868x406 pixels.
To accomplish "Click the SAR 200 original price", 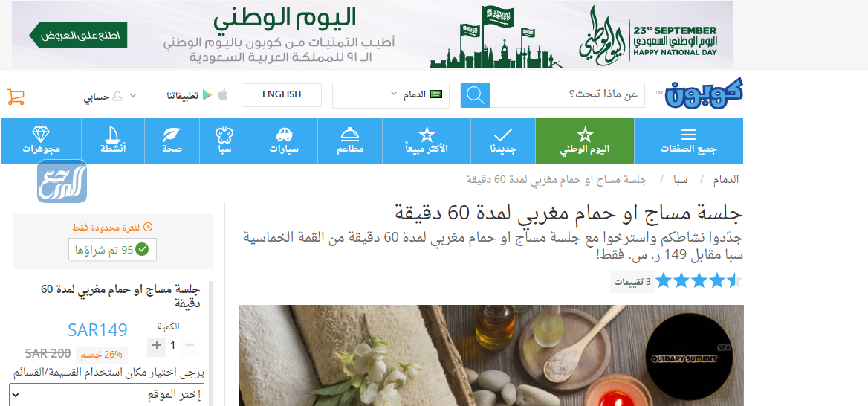I will coord(48,353).
